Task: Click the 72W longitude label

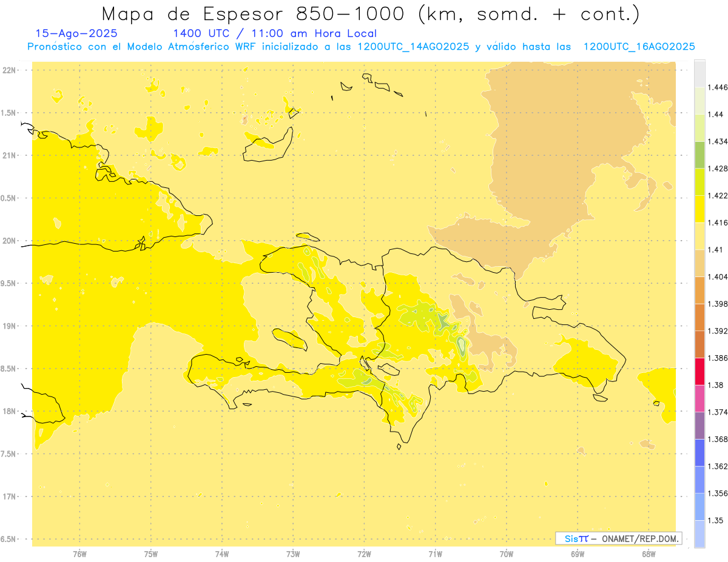Action: pos(364,554)
